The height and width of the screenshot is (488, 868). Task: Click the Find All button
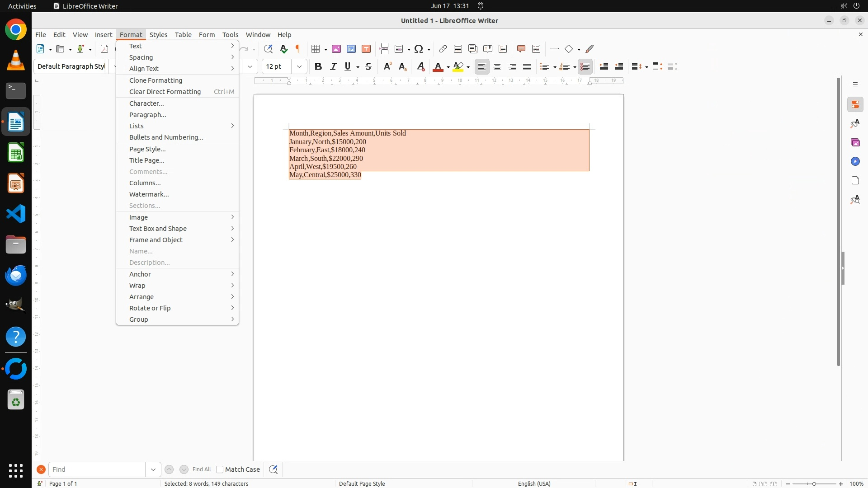click(202, 469)
